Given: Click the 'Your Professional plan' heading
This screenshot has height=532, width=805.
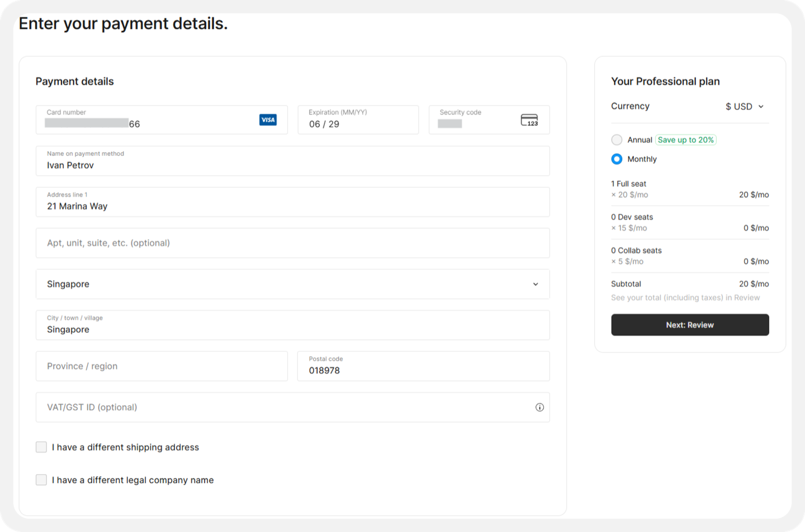Looking at the screenshot, I should [665, 82].
